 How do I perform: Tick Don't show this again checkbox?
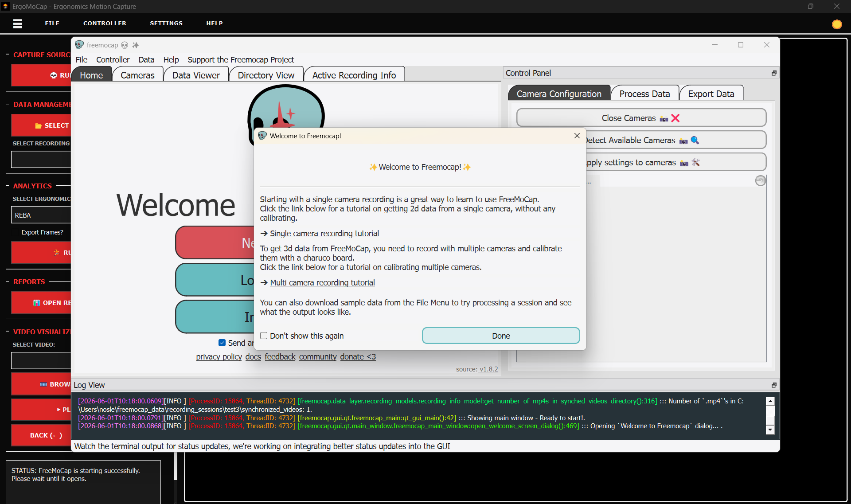[264, 336]
